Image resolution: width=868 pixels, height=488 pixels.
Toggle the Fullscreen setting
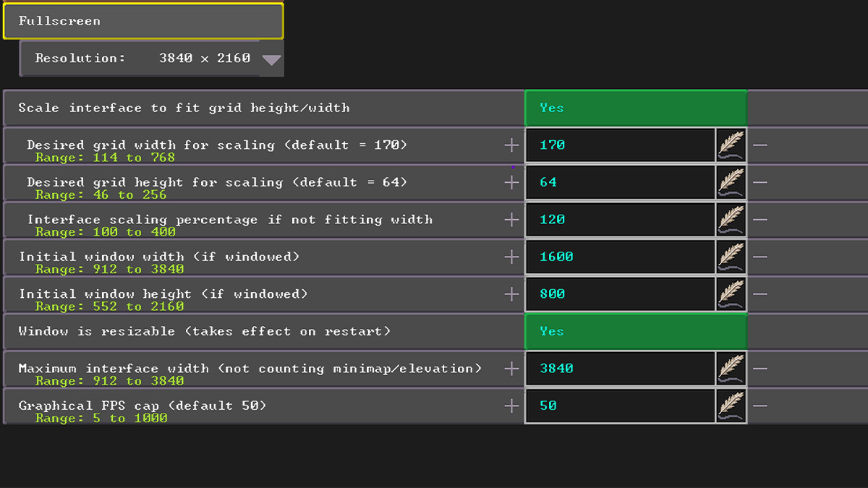pos(142,21)
